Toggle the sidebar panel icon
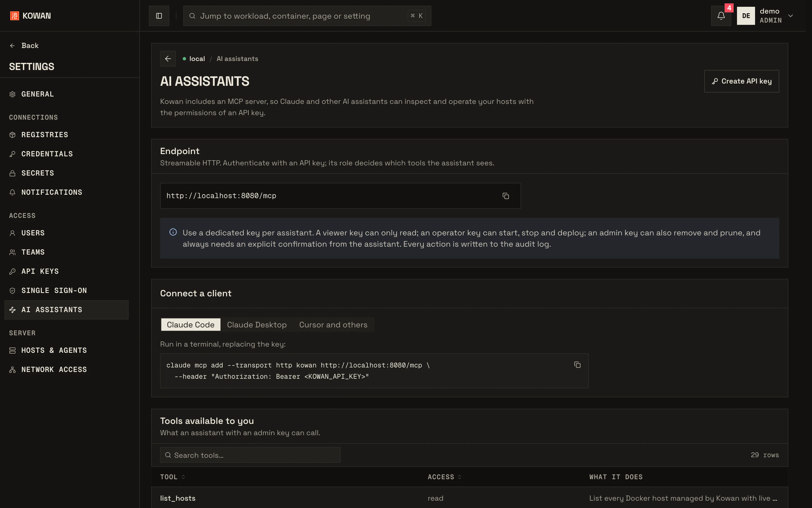The width and height of the screenshot is (812, 508). coord(159,16)
